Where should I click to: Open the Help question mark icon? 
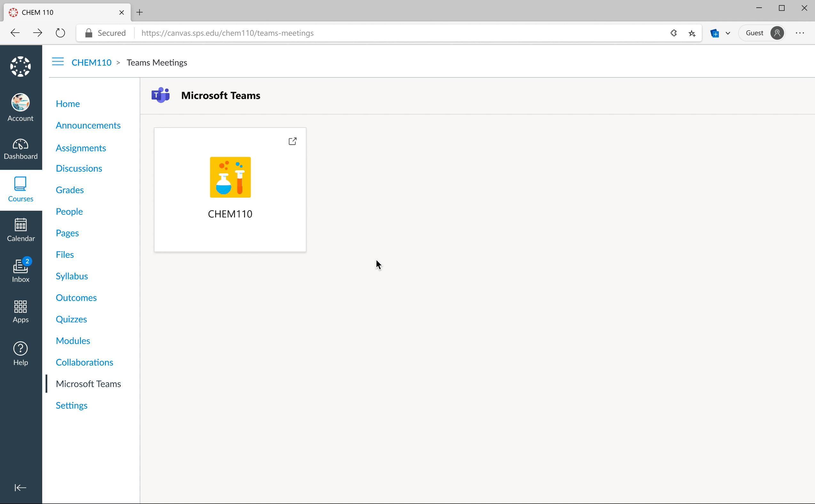(x=21, y=353)
